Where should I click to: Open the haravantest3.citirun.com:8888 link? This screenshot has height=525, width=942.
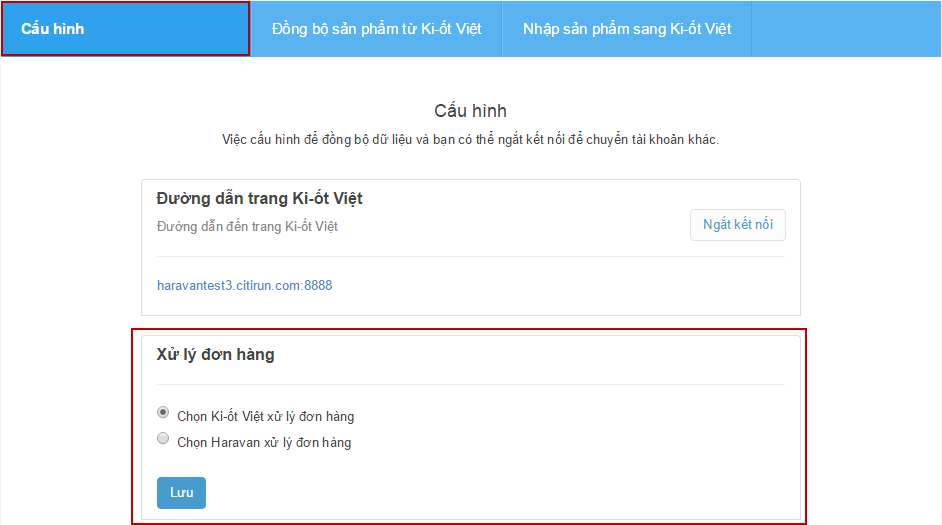(x=245, y=285)
